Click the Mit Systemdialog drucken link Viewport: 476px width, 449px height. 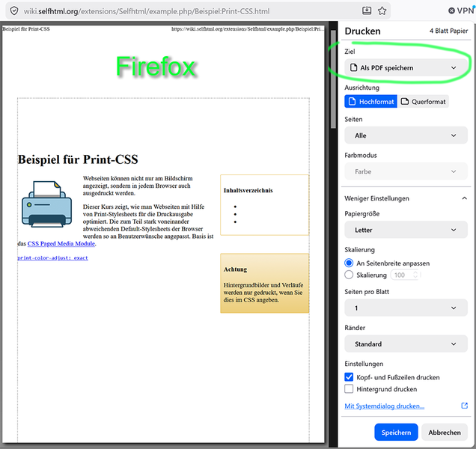click(x=385, y=406)
